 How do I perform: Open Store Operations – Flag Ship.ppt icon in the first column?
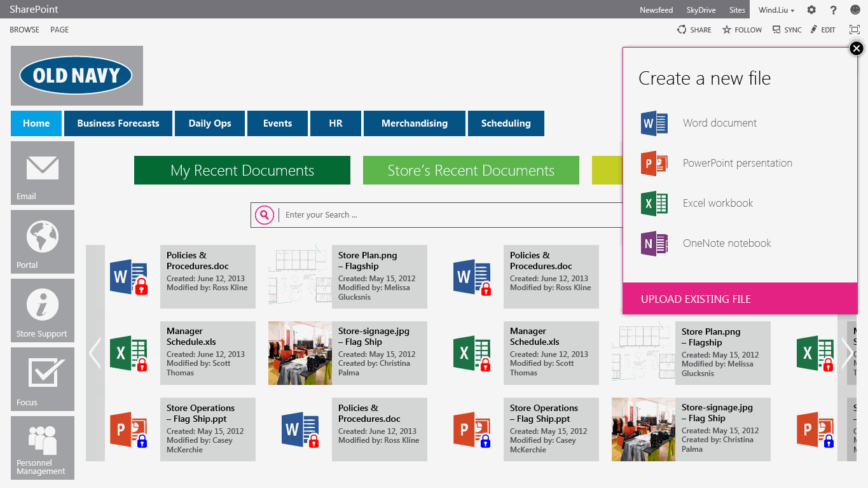129,429
